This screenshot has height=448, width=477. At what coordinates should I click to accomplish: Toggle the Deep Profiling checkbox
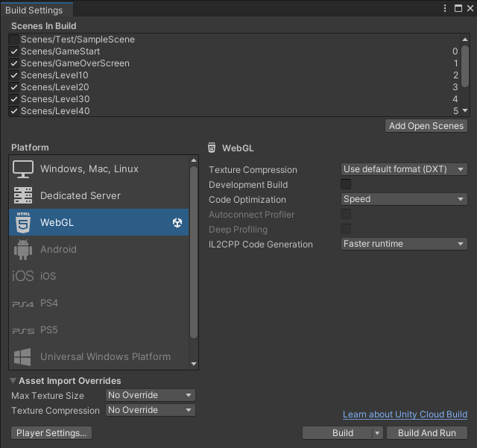pyautogui.click(x=346, y=229)
